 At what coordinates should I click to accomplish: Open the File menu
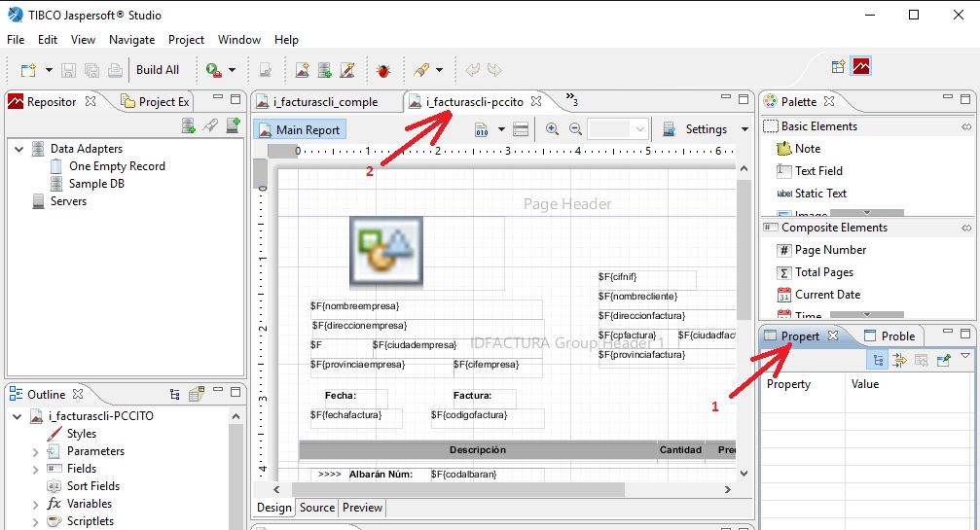tap(16, 39)
